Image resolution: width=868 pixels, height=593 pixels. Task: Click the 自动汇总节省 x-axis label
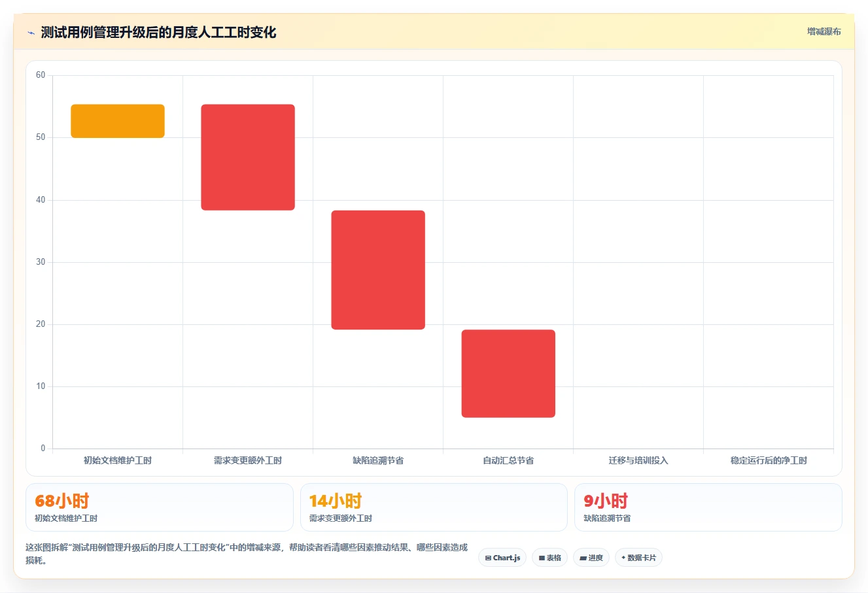[508, 460]
